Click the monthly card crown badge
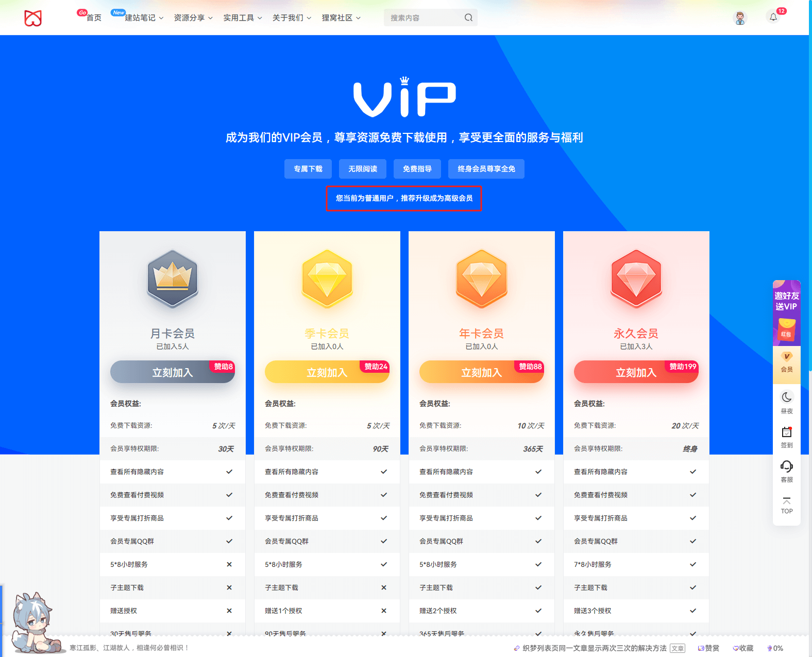 click(x=173, y=279)
